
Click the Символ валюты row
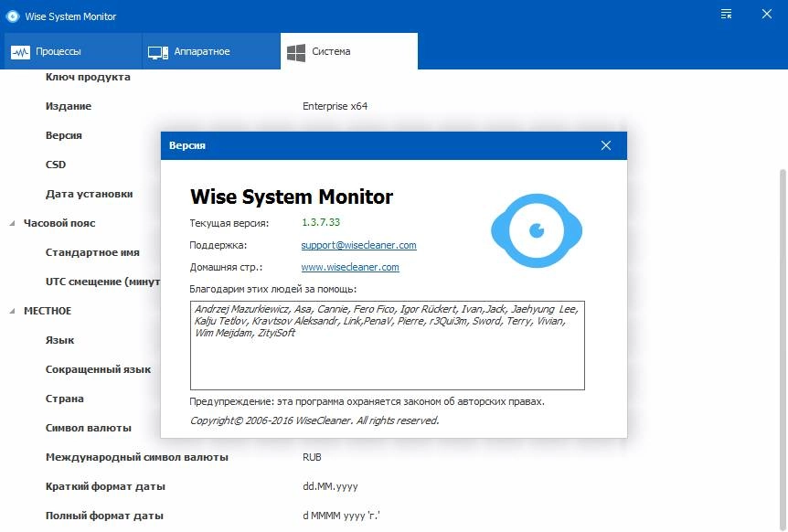tap(89, 428)
